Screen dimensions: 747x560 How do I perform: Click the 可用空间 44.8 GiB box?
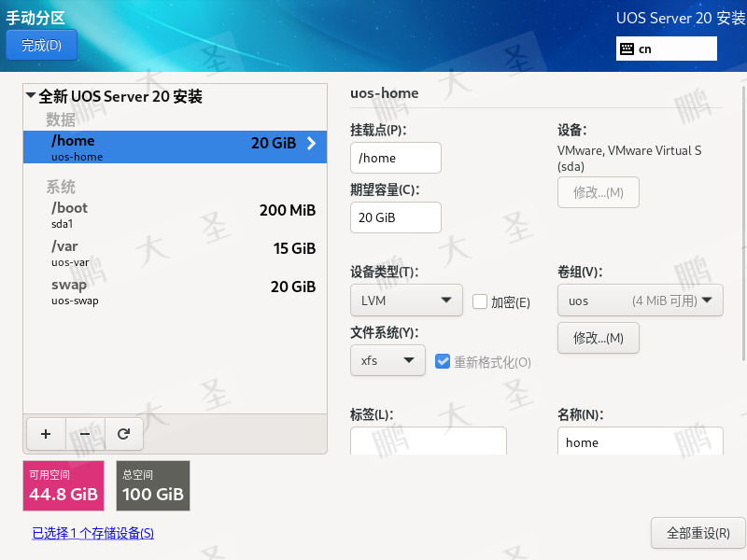pyautogui.click(x=63, y=485)
